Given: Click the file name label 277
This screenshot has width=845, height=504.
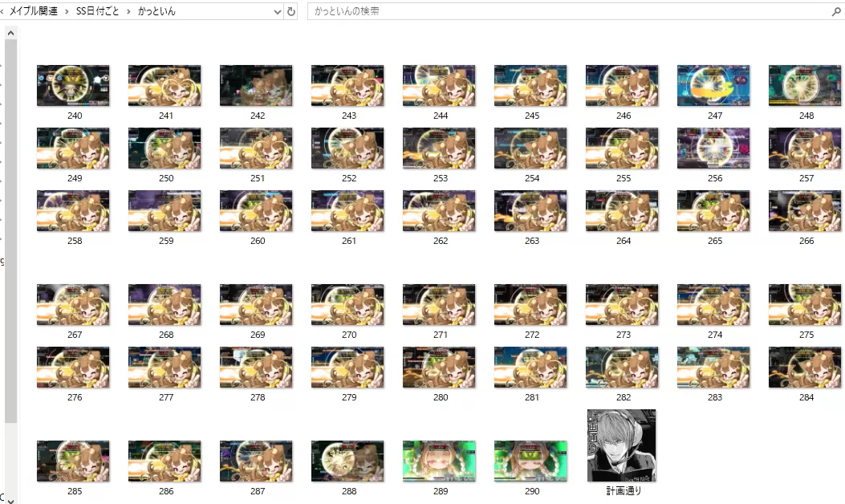Looking at the screenshot, I should click(x=166, y=396).
